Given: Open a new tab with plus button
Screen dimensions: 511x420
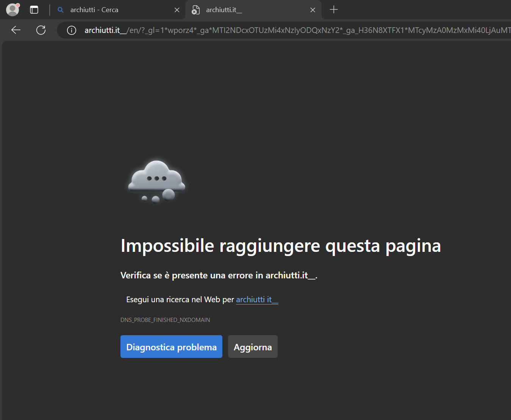Looking at the screenshot, I should point(334,9).
